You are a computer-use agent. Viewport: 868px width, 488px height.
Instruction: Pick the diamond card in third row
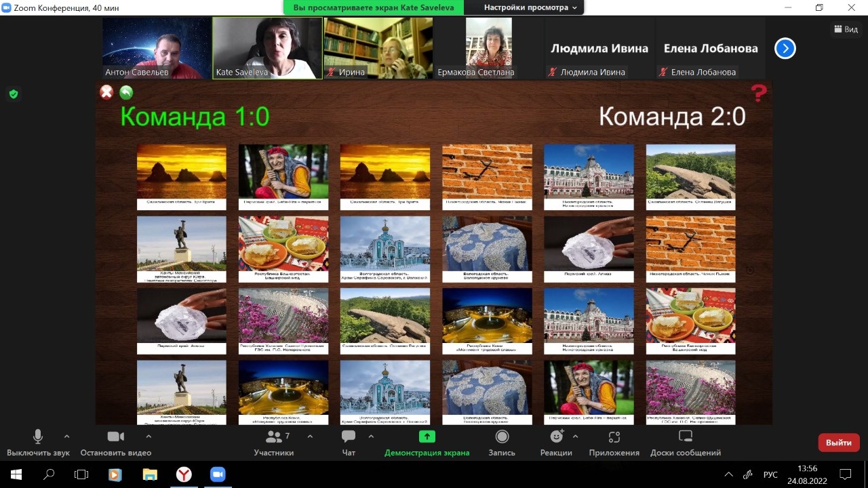182,321
